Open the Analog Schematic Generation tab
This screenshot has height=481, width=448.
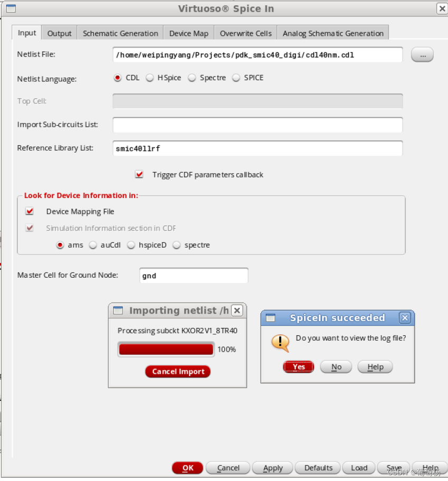point(333,33)
